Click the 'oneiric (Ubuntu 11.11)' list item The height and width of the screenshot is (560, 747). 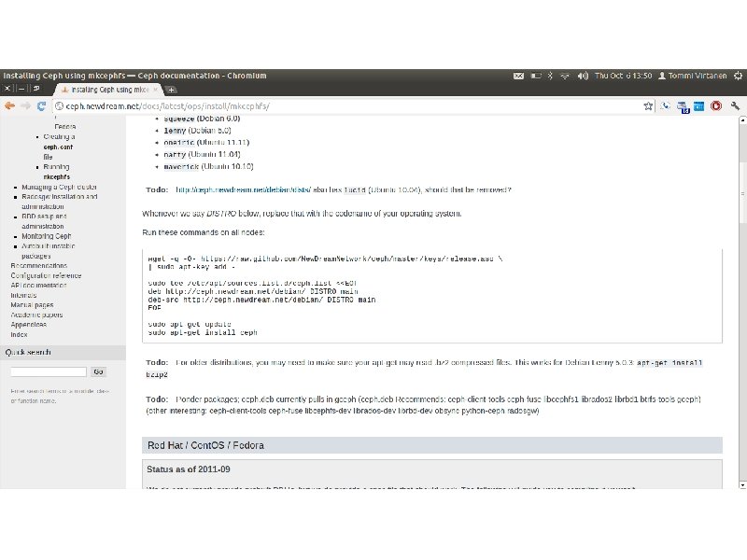pos(206,142)
